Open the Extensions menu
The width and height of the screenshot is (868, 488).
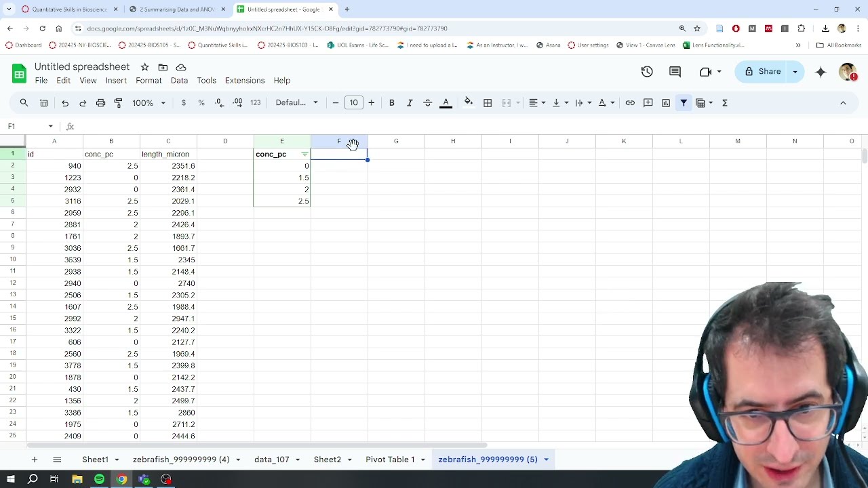pos(245,80)
